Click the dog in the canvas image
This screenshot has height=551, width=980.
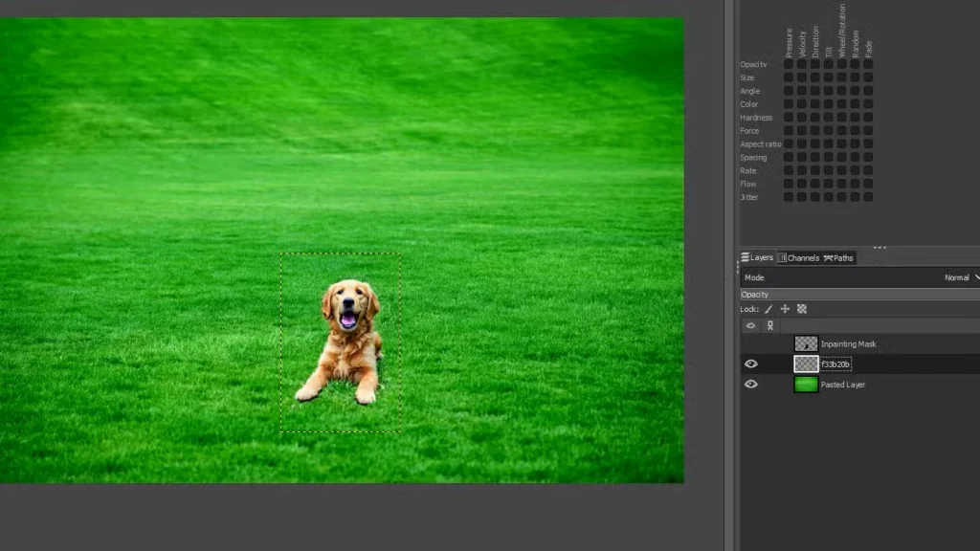[x=348, y=341]
